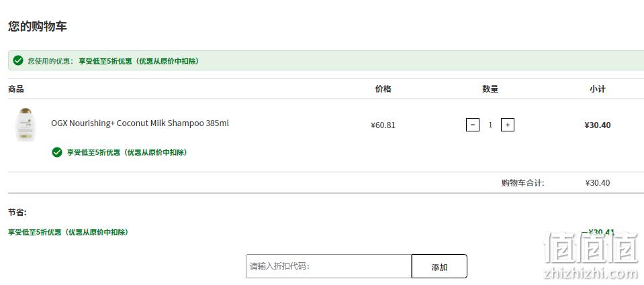644x285 pixels.
Task: Click green checkmark icon under shampoo item
Action: [57, 152]
